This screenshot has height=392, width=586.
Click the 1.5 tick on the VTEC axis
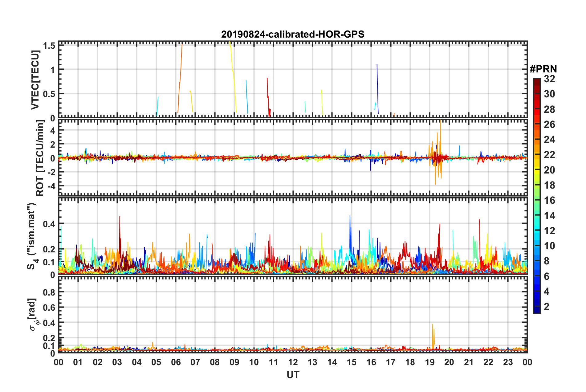tap(49, 46)
